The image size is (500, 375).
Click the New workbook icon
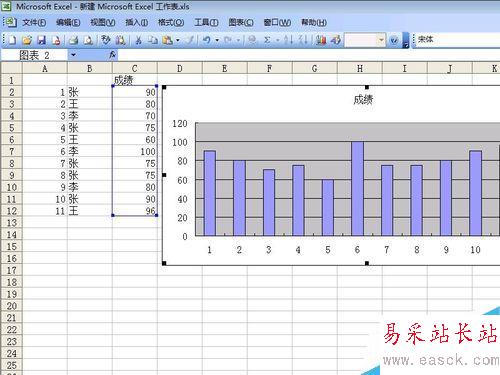pyautogui.click(x=12, y=40)
